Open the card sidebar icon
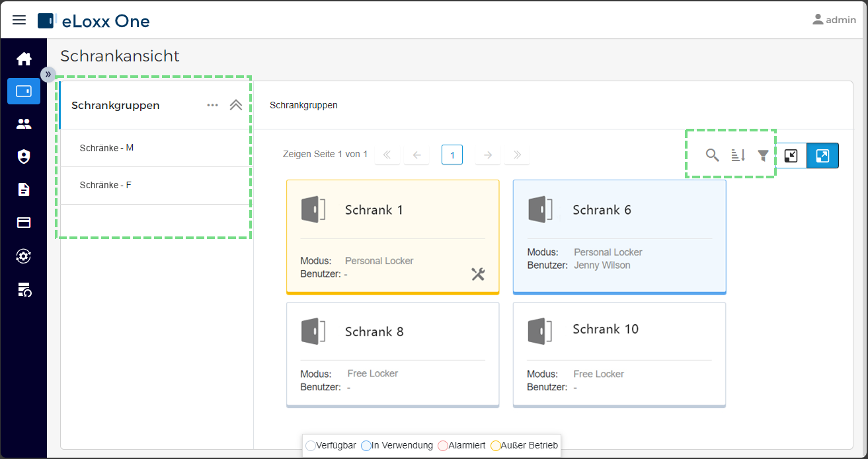Image resolution: width=868 pixels, height=459 pixels. pyautogui.click(x=24, y=223)
